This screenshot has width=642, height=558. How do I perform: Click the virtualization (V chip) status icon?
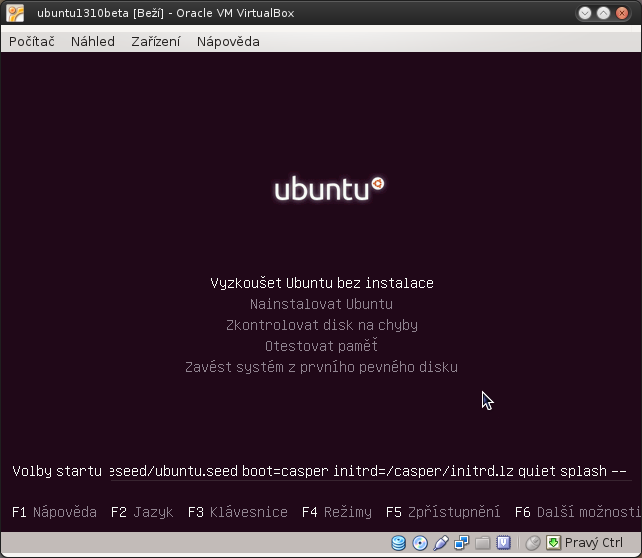tap(503, 543)
